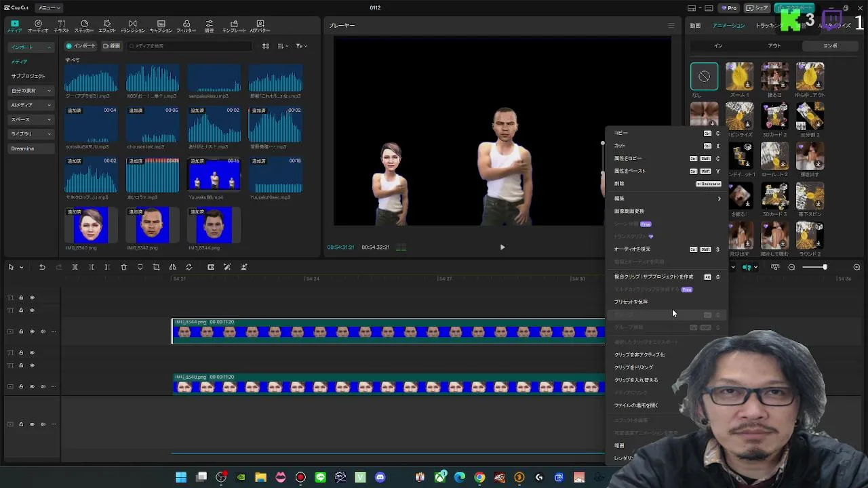Mute the IMG_8340.png track audio
This screenshot has height=488, width=868.
tap(43, 387)
